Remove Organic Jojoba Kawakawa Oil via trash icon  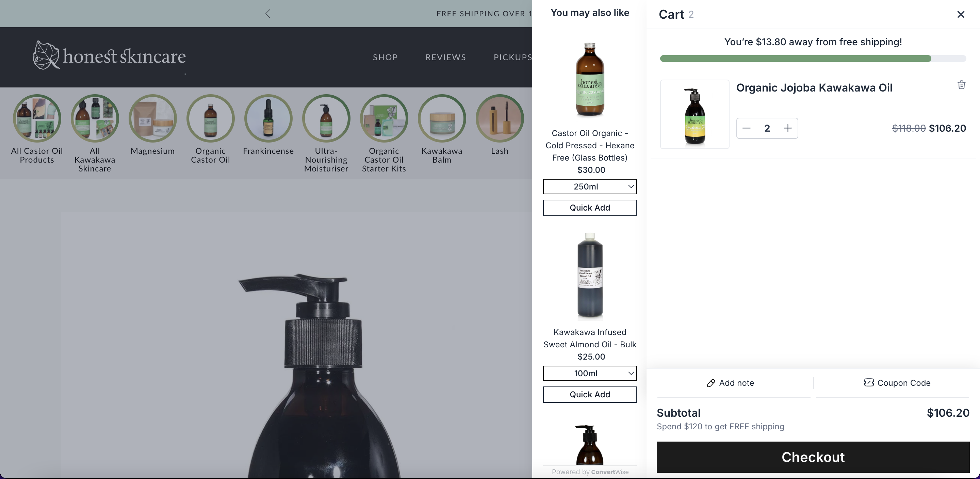click(x=961, y=85)
